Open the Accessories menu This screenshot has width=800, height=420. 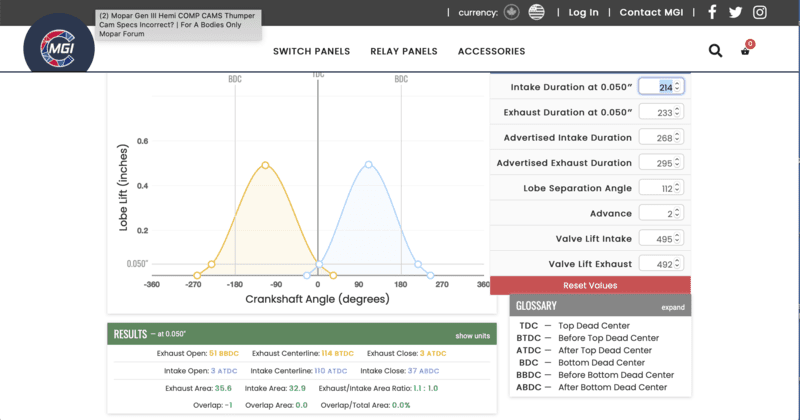click(491, 51)
